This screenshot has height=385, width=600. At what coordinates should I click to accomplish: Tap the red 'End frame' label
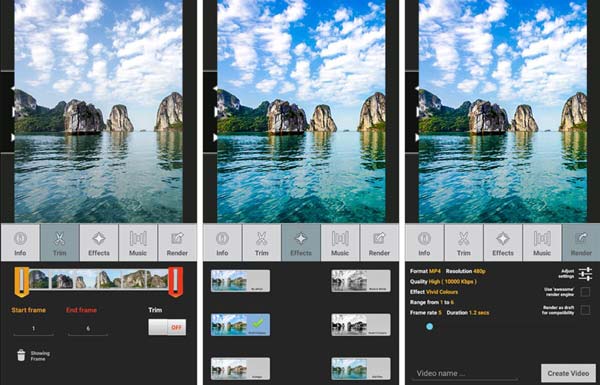pos(81,310)
